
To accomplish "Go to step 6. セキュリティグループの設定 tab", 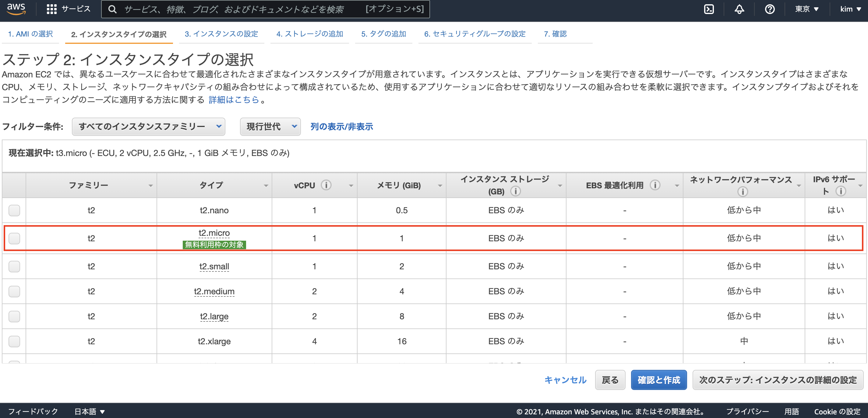I will click(475, 34).
